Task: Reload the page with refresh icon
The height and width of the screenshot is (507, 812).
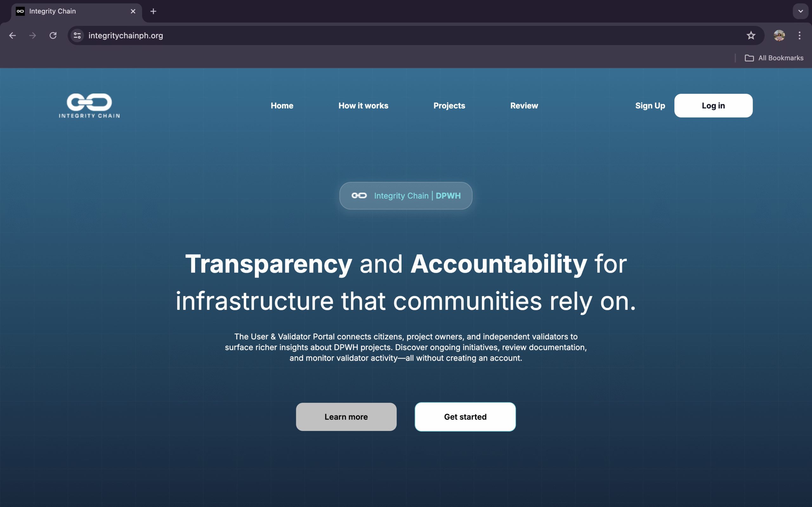Action: pos(53,35)
